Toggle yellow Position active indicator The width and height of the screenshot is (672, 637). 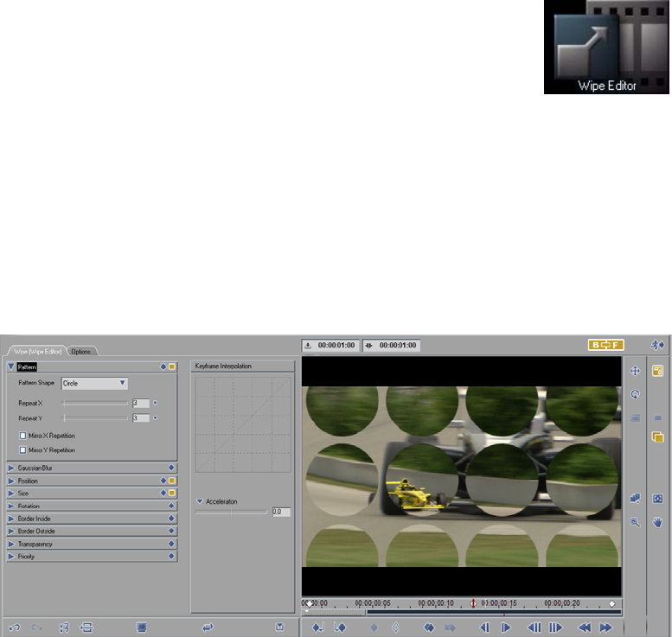coord(172,481)
